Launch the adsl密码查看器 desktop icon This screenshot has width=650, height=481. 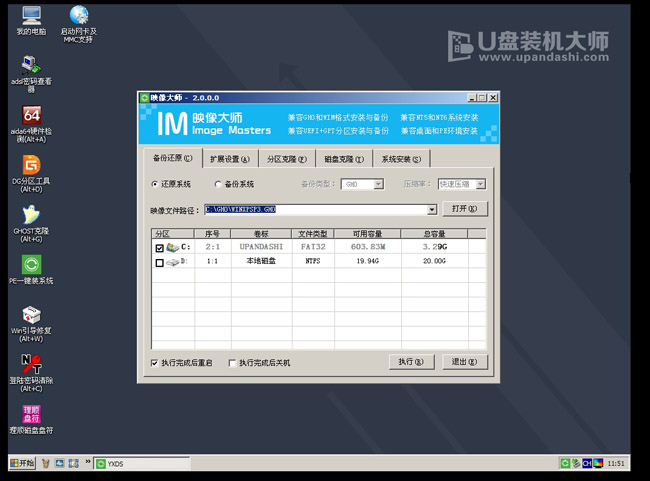[x=32, y=74]
